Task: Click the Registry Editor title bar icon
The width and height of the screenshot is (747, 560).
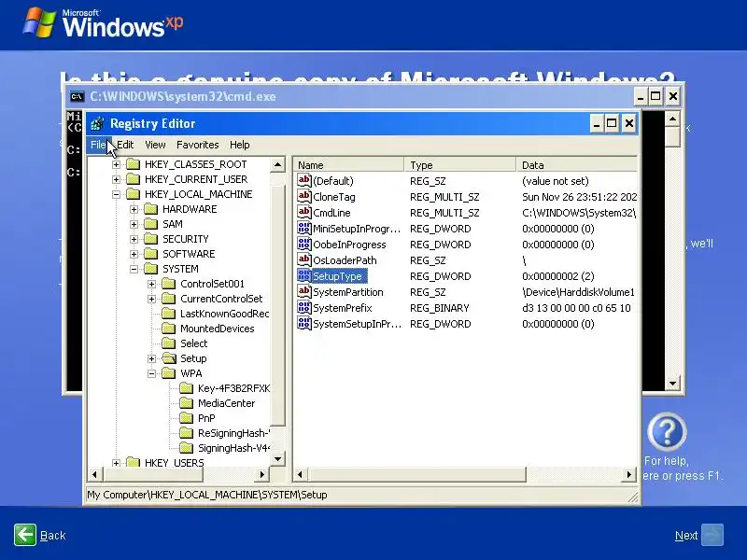Action: point(97,124)
